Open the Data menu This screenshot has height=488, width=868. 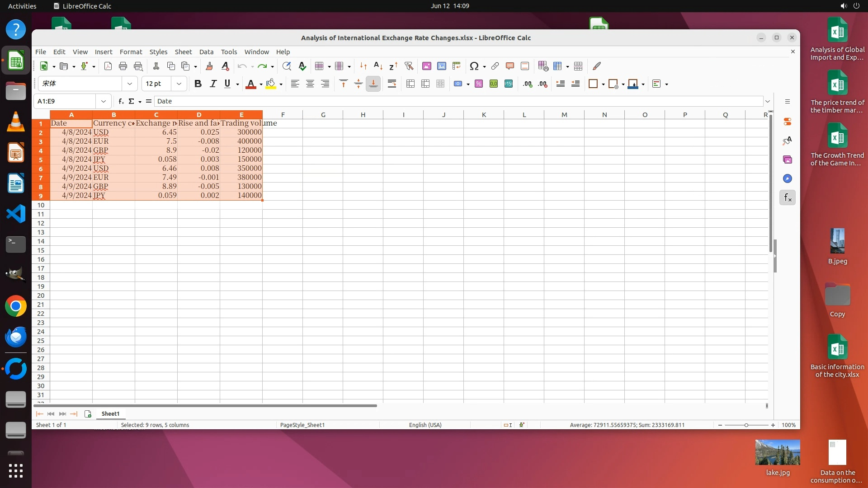pos(206,52)
